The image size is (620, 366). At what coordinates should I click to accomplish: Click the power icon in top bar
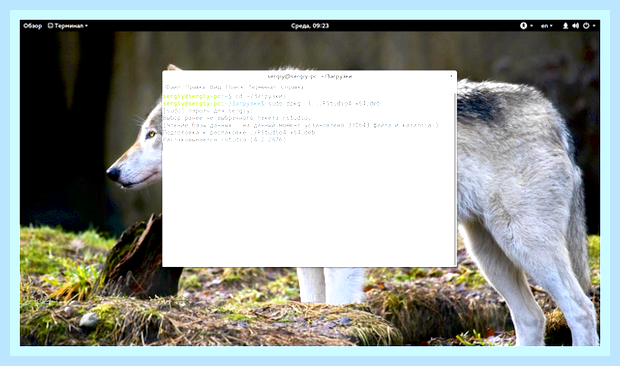point(586,26)
